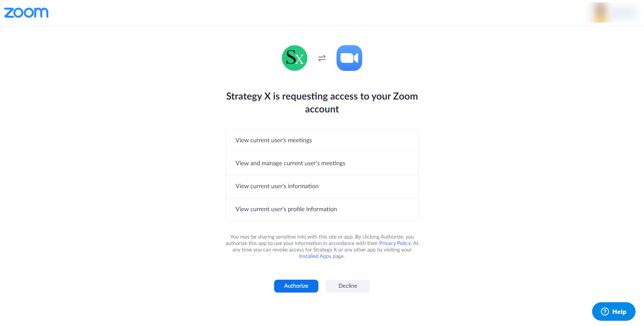Click the sensitive info disclaimer paragraph
This screenshot has height=326, width=644.
(322, 247)
